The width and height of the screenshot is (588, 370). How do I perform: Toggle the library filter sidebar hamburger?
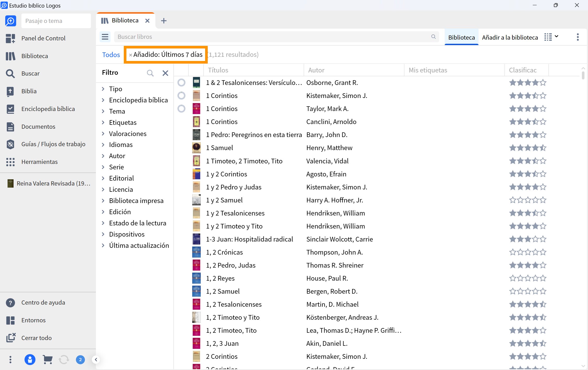pos(105,37)
